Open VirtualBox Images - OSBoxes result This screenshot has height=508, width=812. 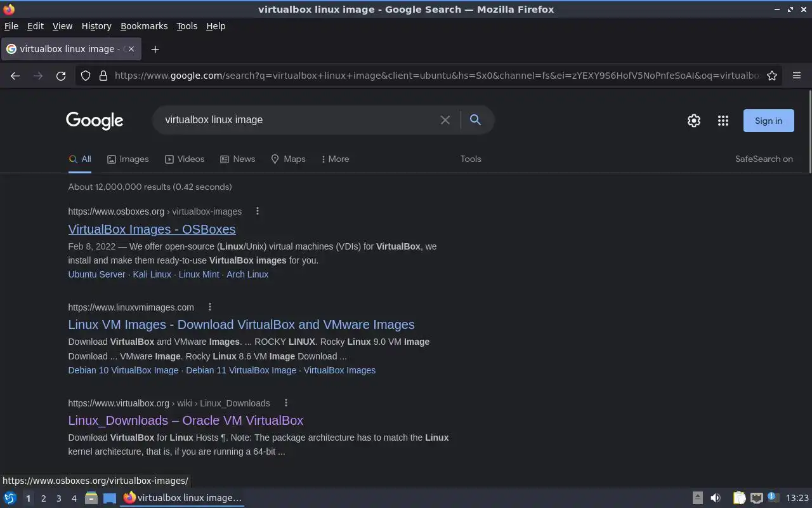[152, 229]
